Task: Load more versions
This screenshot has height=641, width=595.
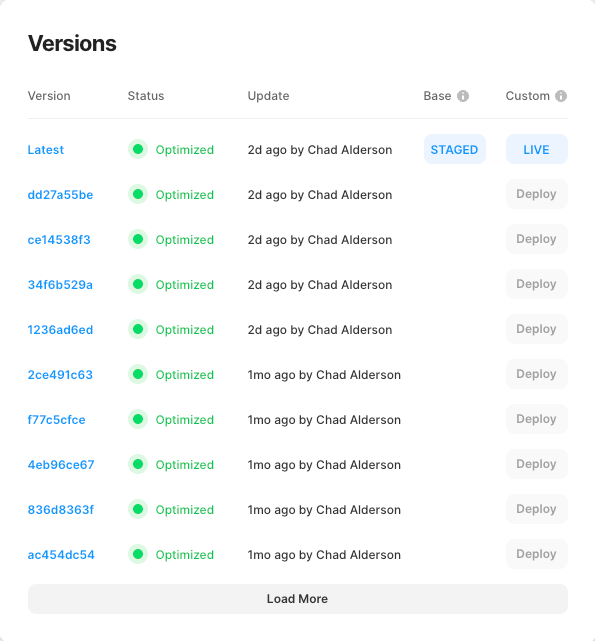Action: click(298, 599)
